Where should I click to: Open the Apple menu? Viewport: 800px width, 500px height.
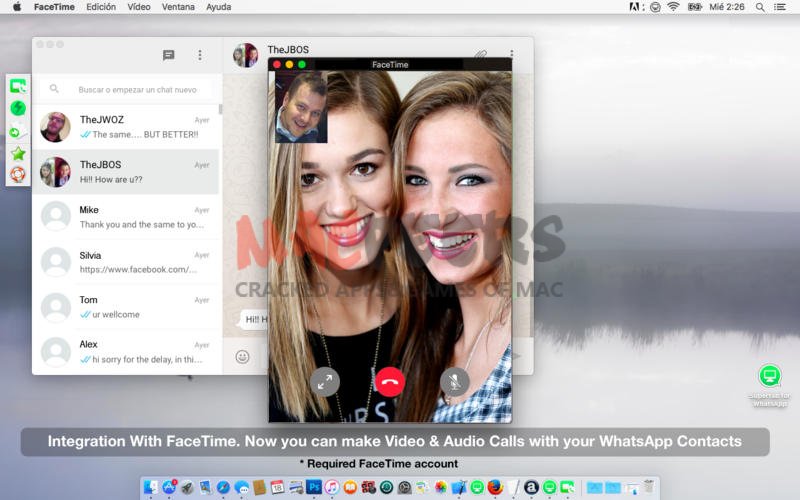coord(16,7)
